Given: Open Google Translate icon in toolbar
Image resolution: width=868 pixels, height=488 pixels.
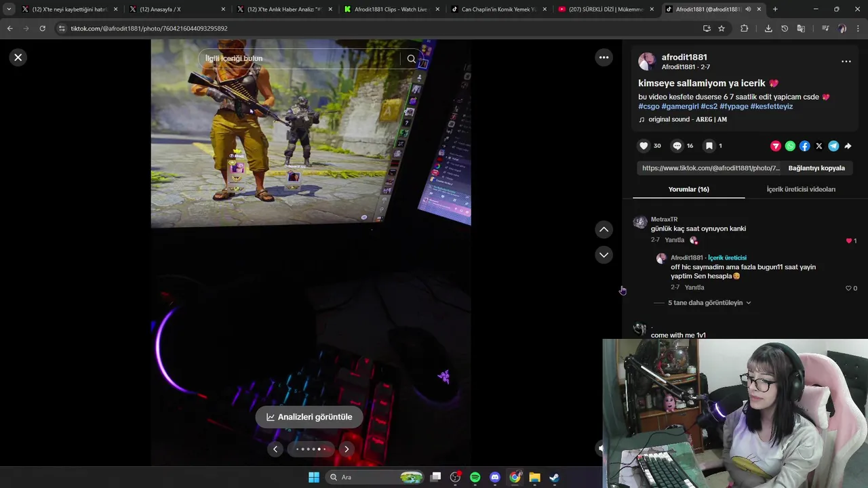Looking at the screenshot, I should click(x=801, y=28).
